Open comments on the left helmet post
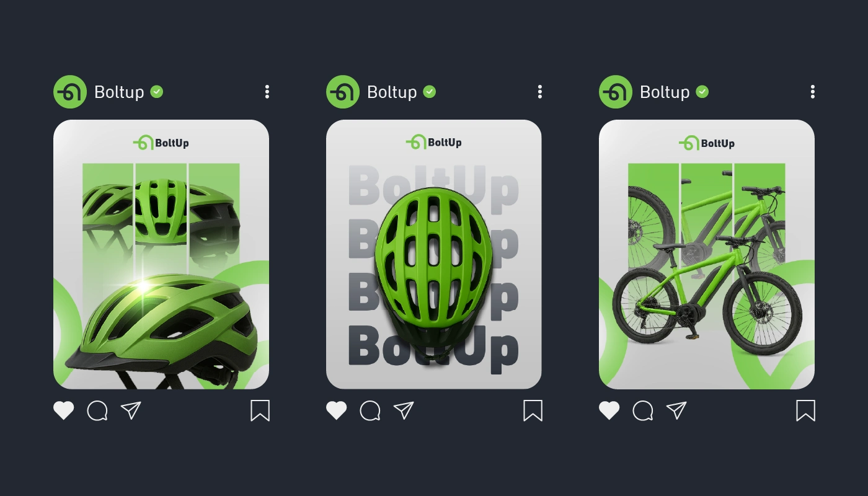 [x=97, y=410]
